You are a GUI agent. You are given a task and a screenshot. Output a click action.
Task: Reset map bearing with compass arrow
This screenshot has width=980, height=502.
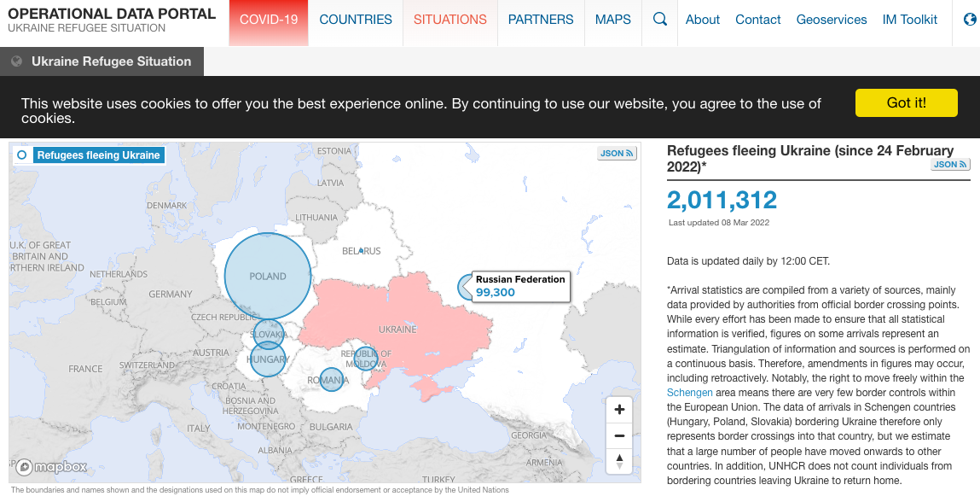619,461
